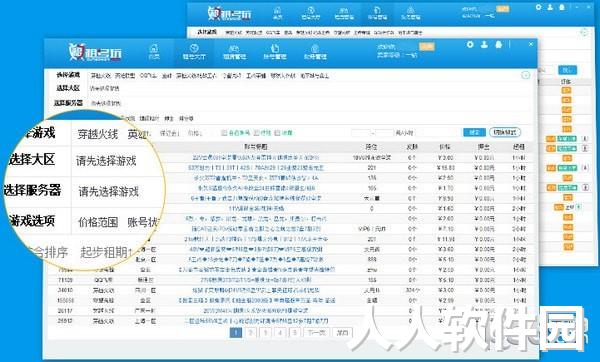This screenshot has height=362, width=600.
Task: Open notification bell in front window header
Action: click(x=498, y=44)
